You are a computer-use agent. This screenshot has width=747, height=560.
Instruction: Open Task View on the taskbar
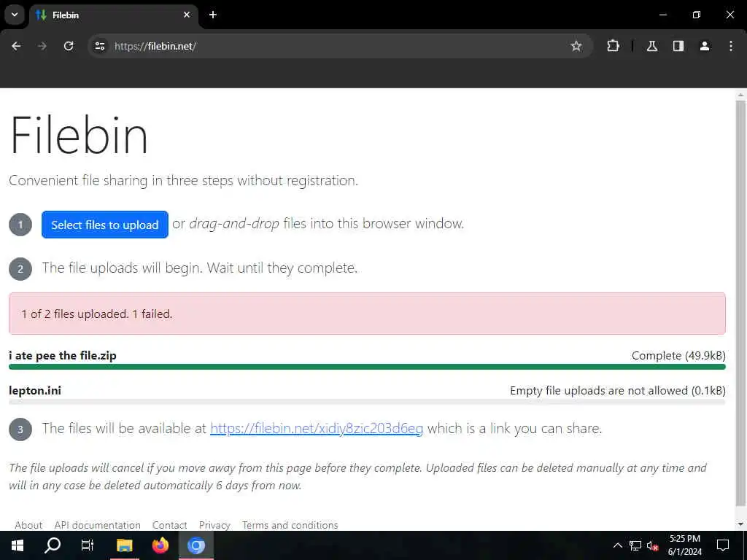click(88, 545)
